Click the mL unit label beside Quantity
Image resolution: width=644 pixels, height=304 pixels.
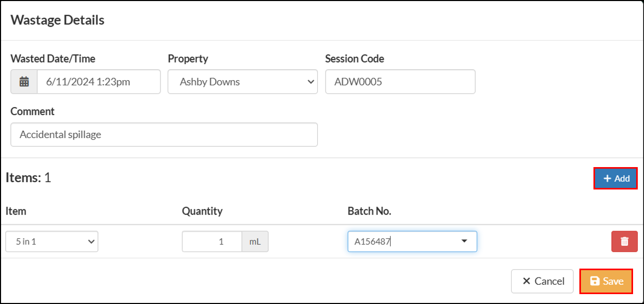pos(255,242)
